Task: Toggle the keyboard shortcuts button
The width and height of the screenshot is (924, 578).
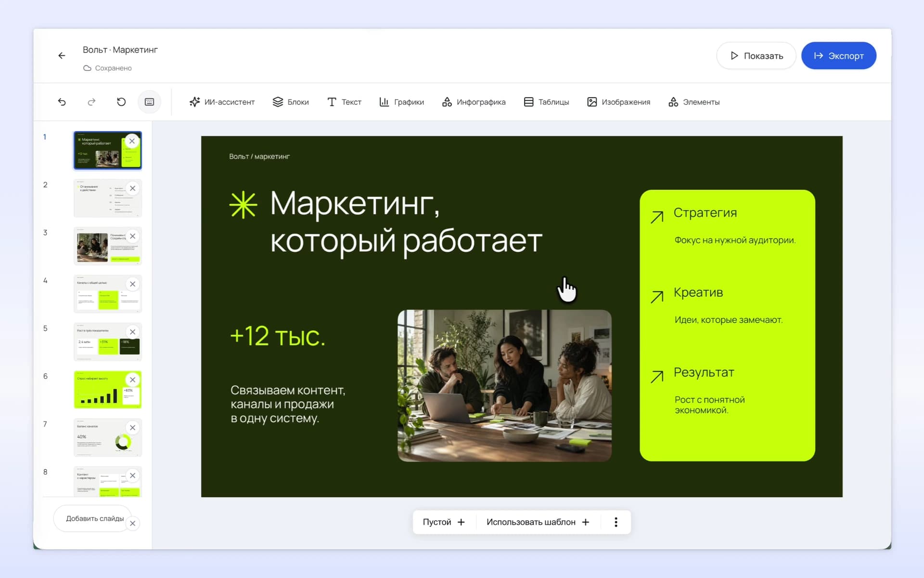Action: pos(150,102)
